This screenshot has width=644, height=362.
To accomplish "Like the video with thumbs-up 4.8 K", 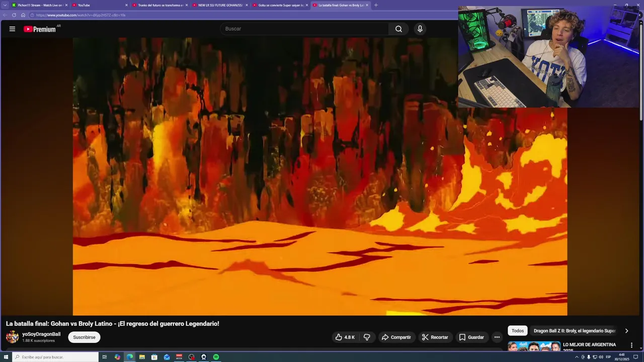I will pos(345,337).
